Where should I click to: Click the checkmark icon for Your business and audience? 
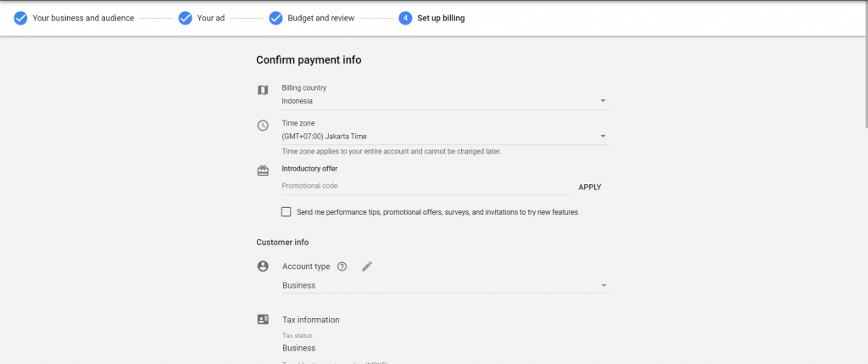[x=20, y=19]
